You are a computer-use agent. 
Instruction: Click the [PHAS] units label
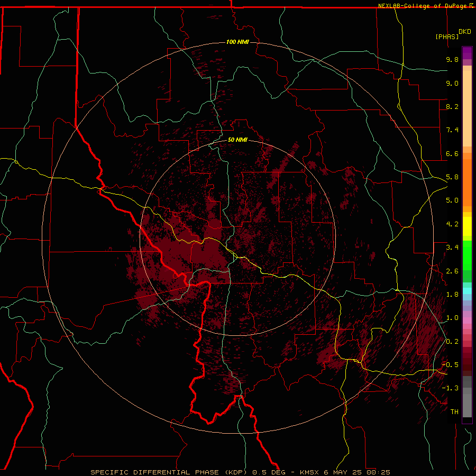(447, 36)
